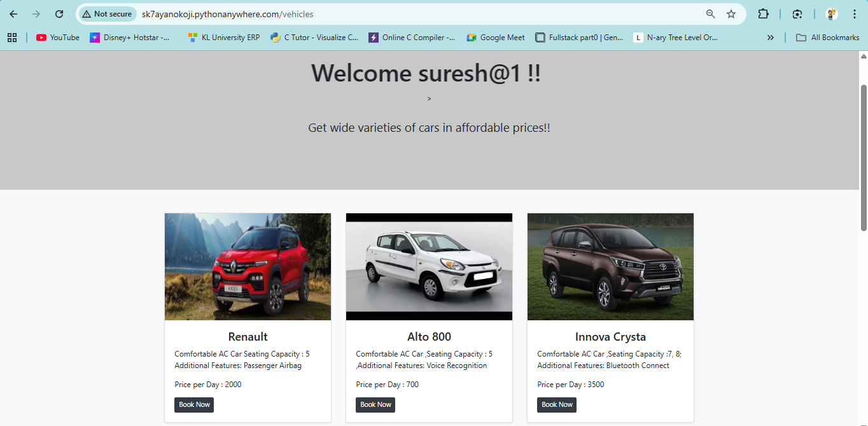The width and height of the screenshot is (868, 426).
Task: Reload the page with refresh icon
Action: (x=59, y=14)
